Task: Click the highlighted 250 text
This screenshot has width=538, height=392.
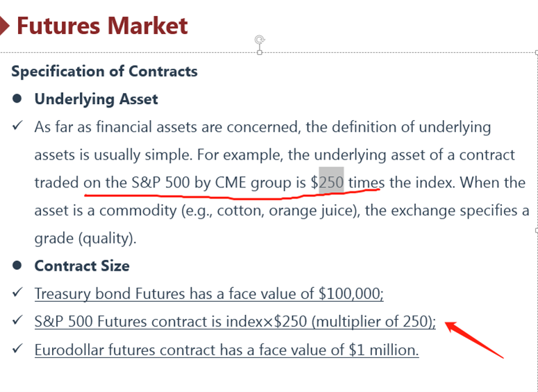Action: click(x=331, y=182)
